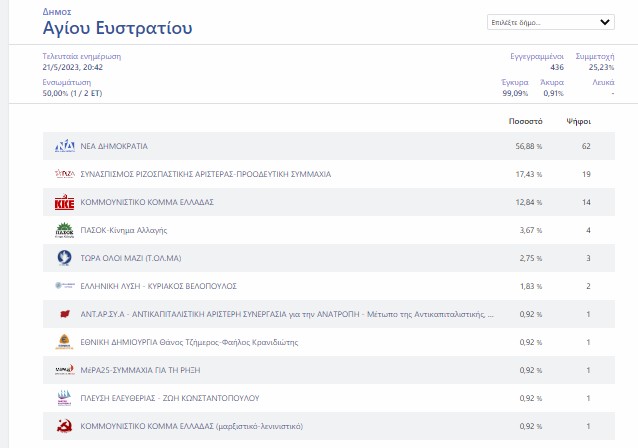Click the KKE (μ-λ) hammer-sickle logo
This screenshot has width=638, height=448.
64,426
